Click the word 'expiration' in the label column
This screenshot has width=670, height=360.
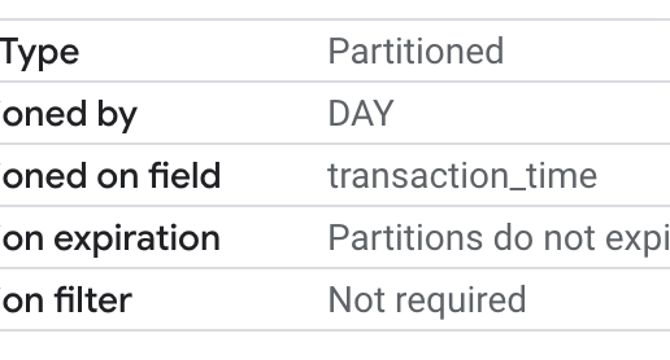(x=137, y=239)
